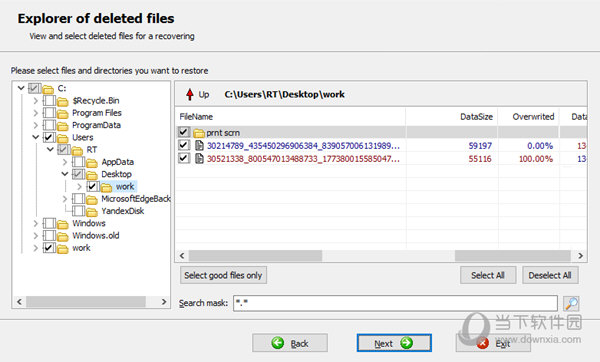Image resolution: width=600 pixels, height=362 pixels.
Task: Click the $Recycle.Bin folder icon
Action: 63,101
